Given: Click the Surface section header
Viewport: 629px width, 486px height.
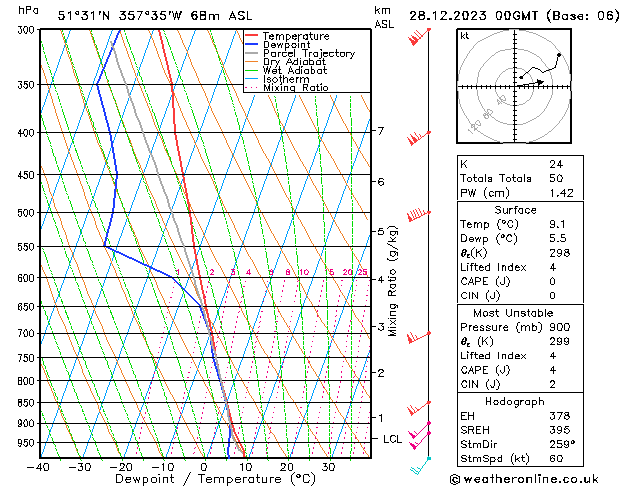Looking at the screenshot, I should pyautogui.click(x=515, y=210).
